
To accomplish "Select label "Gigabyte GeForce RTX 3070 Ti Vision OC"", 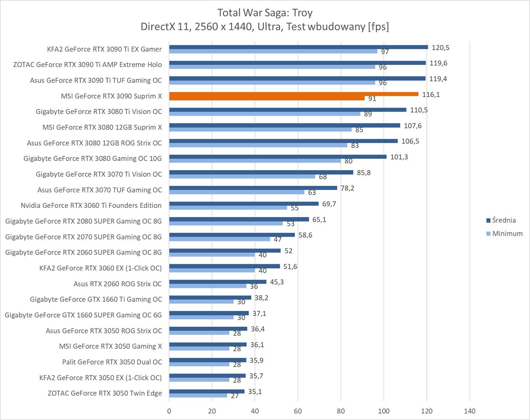I will click(x=99, y=174).
